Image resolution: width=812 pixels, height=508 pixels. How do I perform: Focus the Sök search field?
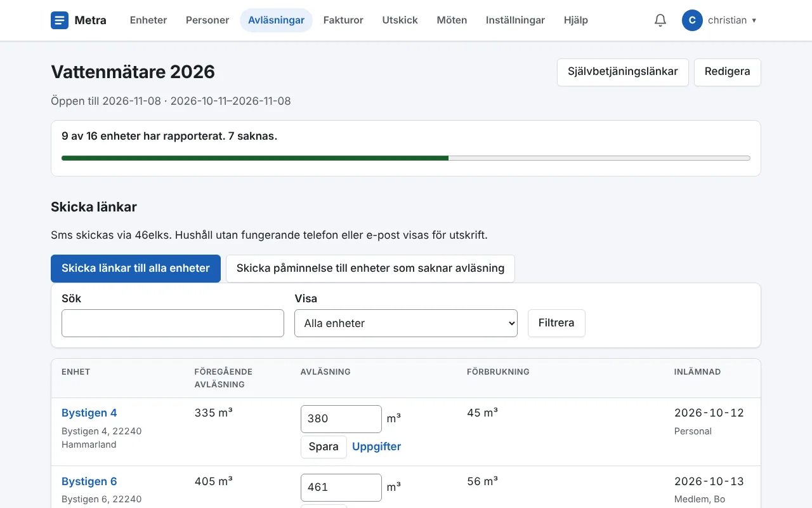tap(173, 323)
